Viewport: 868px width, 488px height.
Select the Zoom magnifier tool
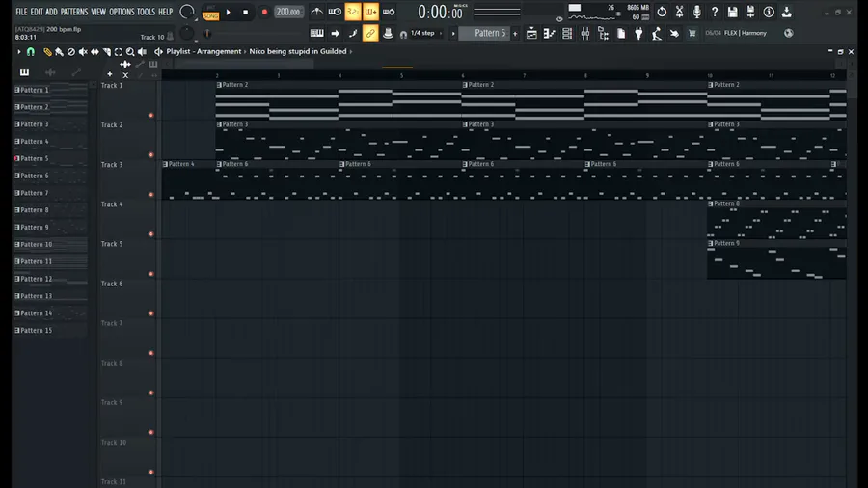point(130,51)
